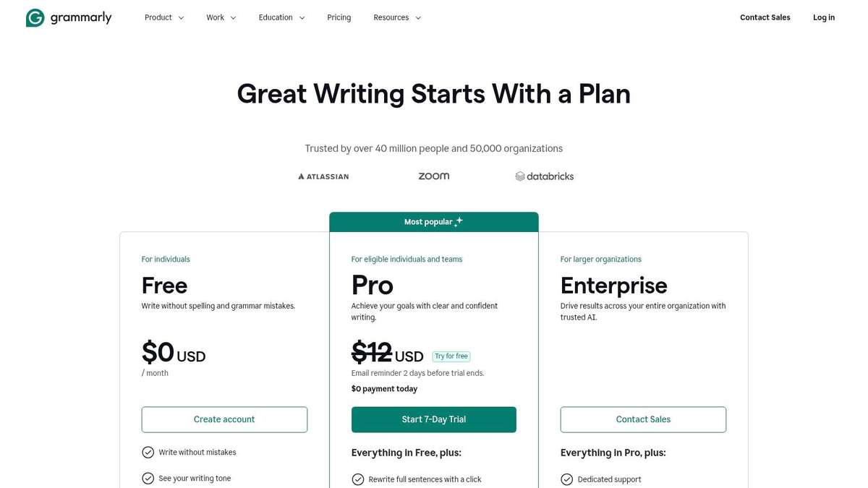Screen dimensions: 868x488
Task: Select Pricing in the navigation bar
Action: pos(338,17)
